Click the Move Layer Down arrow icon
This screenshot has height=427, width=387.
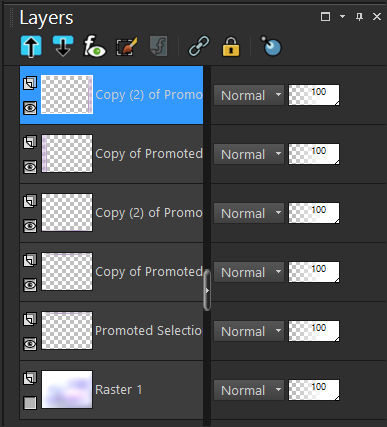tap(63, 46)
